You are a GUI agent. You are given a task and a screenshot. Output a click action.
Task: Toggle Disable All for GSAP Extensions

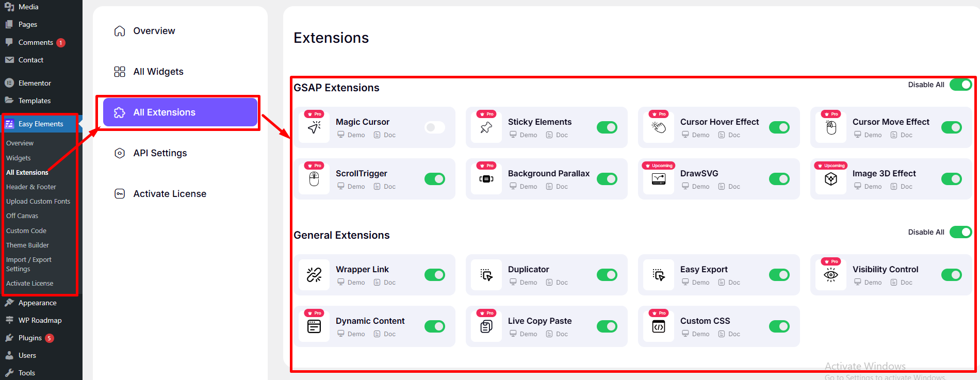pos(961,85)
